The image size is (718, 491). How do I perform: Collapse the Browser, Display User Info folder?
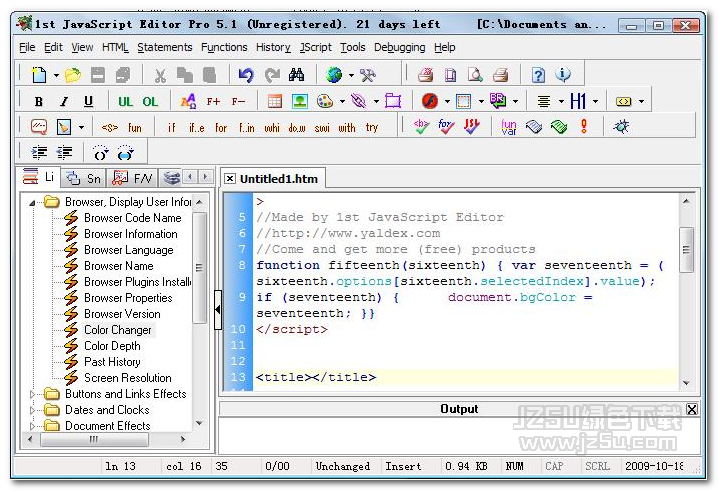click(x=32, y=202)
